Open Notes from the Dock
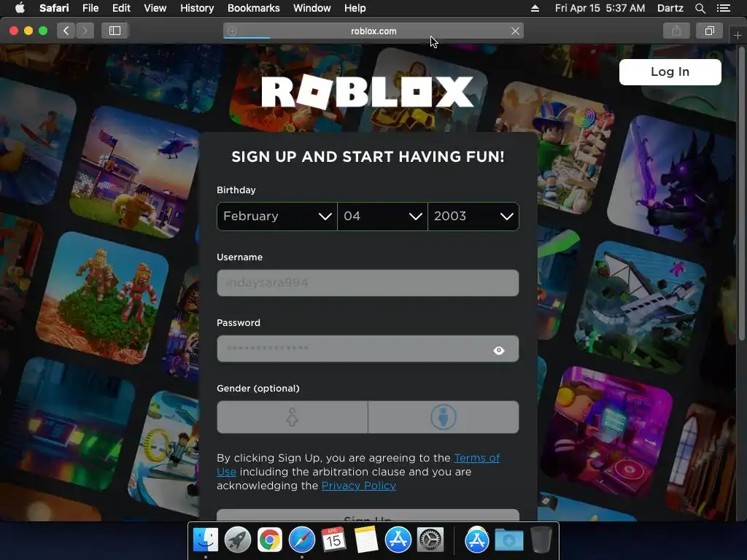The width and height of the screenshot is (747, 560). 366,540
